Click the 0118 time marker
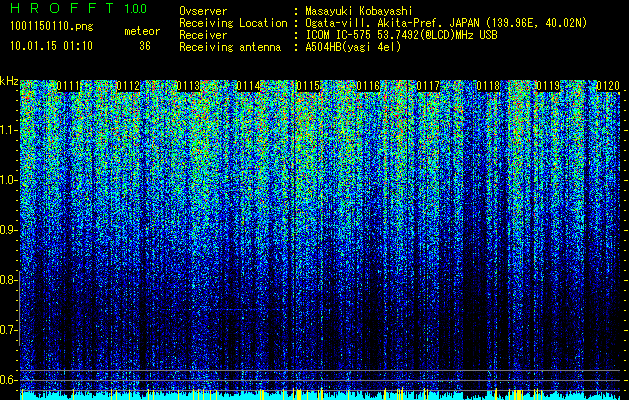The height and width of the screenshot is (400, 629). click(x=489, y=86)
